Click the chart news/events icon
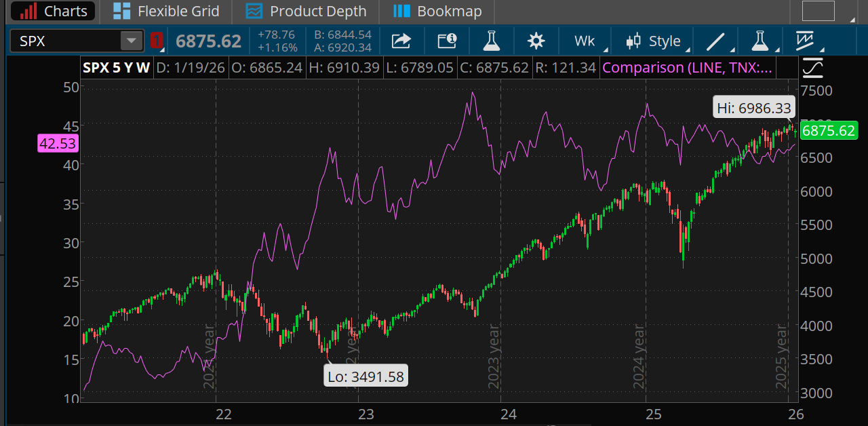This screenshot has width=868, height=426. click(x=446, y=41)
